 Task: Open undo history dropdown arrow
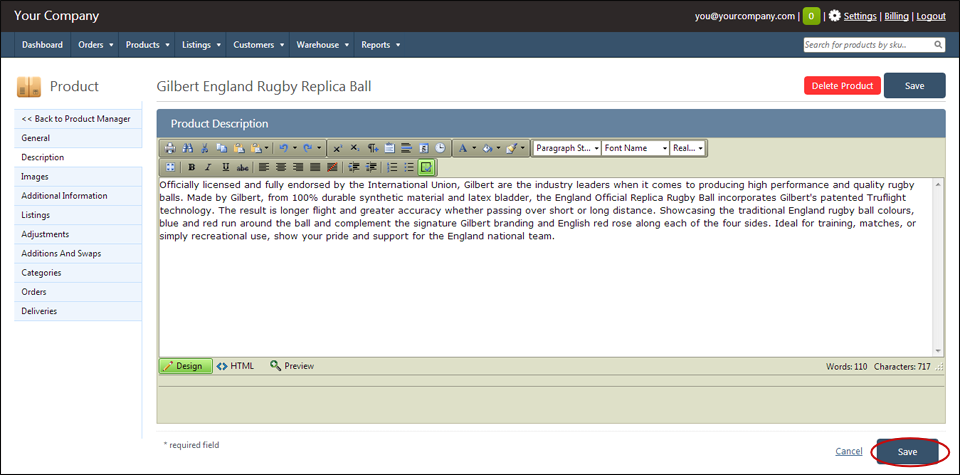[294, 148]
